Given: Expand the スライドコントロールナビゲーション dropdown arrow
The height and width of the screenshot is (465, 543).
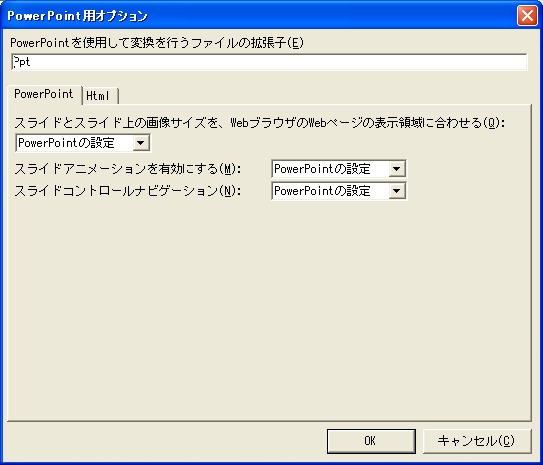Looking at the screenshot, I should [x=397, y=191].
